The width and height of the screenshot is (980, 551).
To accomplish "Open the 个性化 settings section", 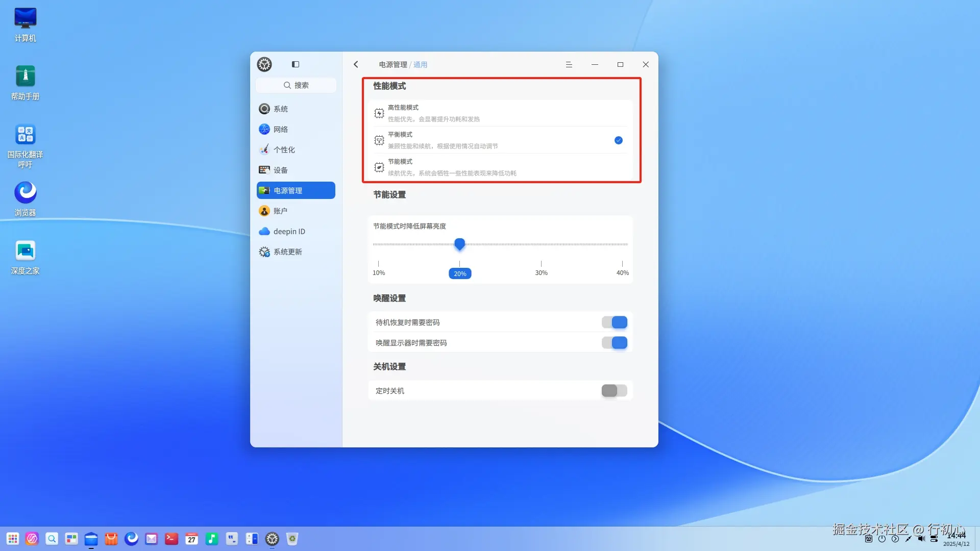I will coord(296,149).
